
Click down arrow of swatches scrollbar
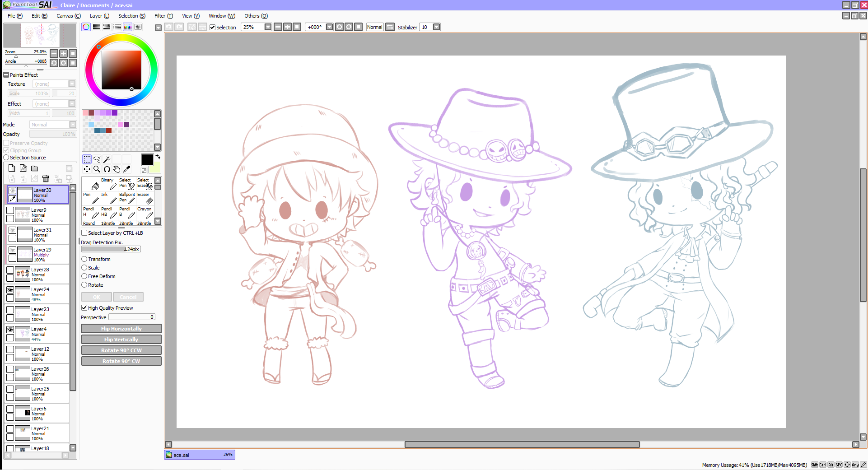[158, 147]
